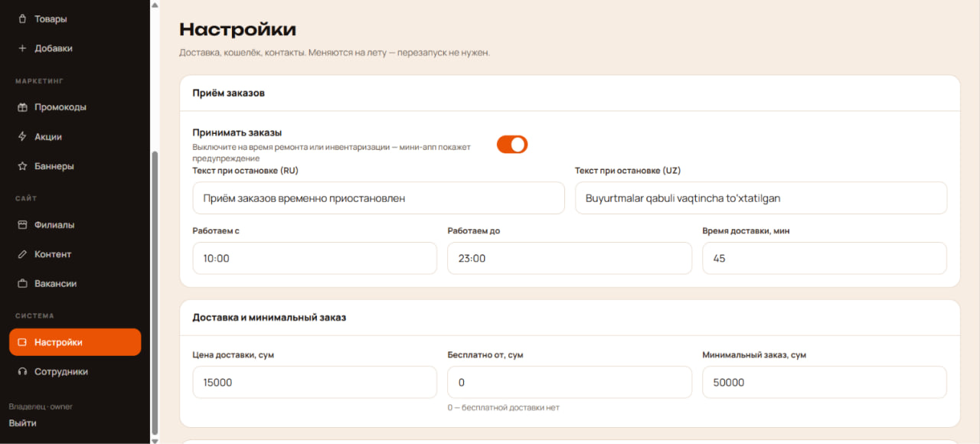Click the briefcase icon beside Вакансии

pos(22,283)
